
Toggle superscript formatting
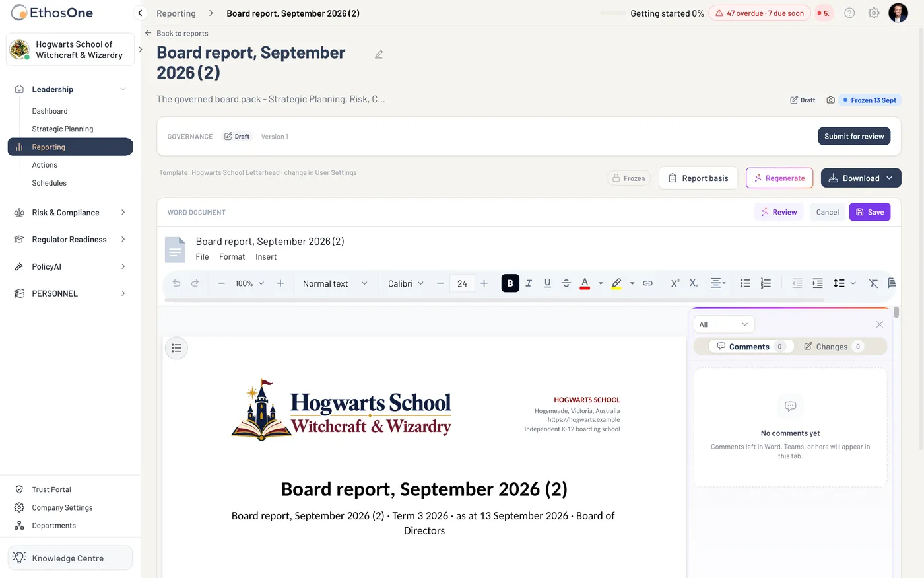coord(675,283)
